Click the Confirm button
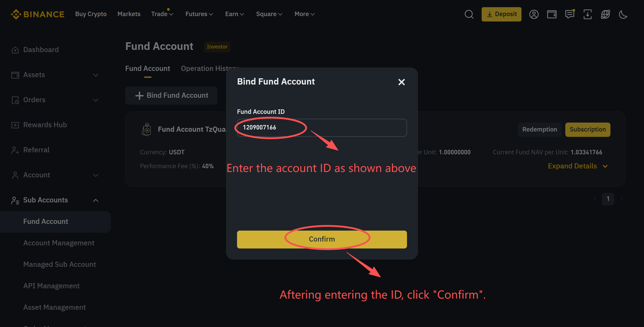644x327 pixels. 322,239
